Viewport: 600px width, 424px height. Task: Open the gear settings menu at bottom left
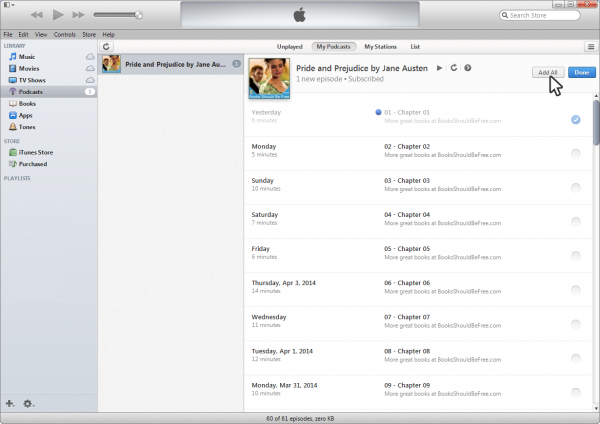28,404
